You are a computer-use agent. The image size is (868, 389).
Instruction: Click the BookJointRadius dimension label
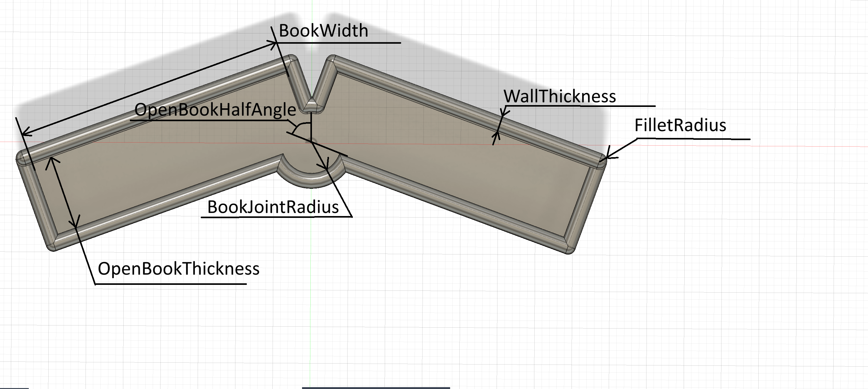pyautogui.click(x=273, y=207)
